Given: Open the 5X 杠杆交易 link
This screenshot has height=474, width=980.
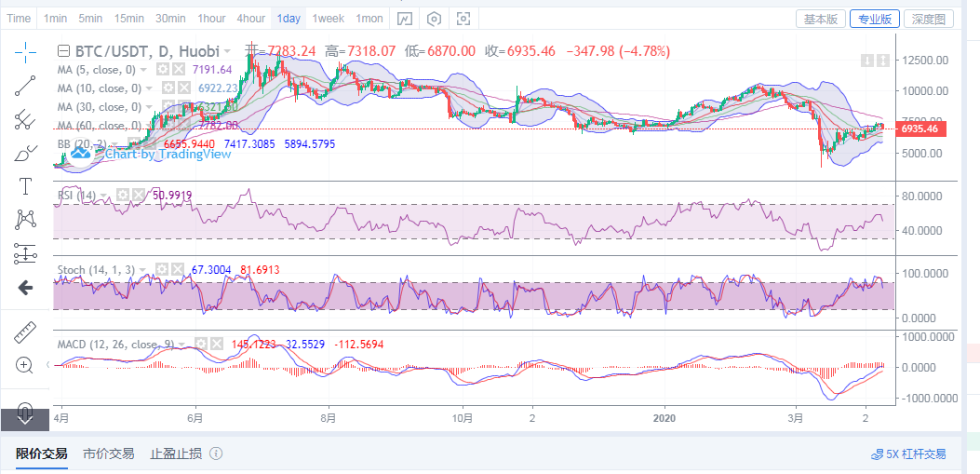Looking at the screenshot, I should (x=908, y=454).
